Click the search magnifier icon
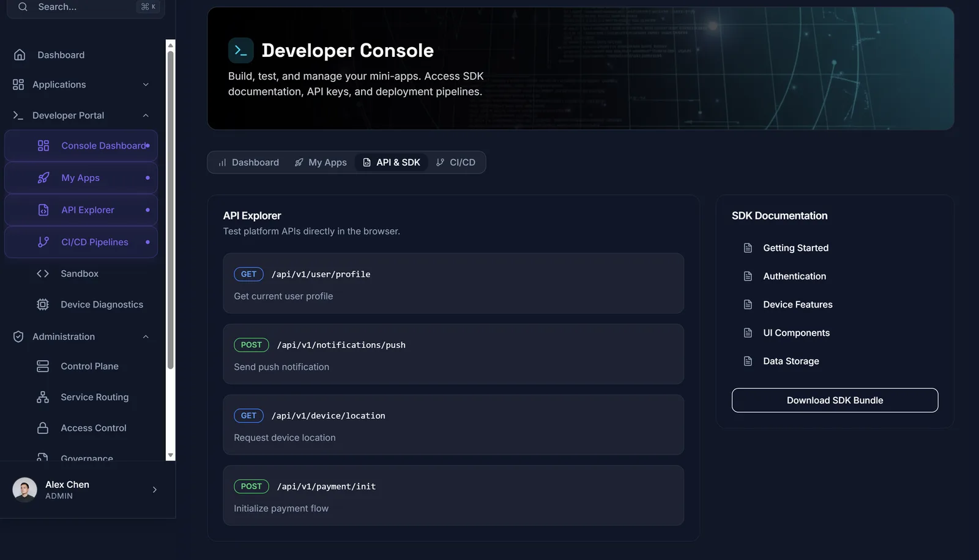Screen dimensions: 979x560 click(x=23, y=7)
